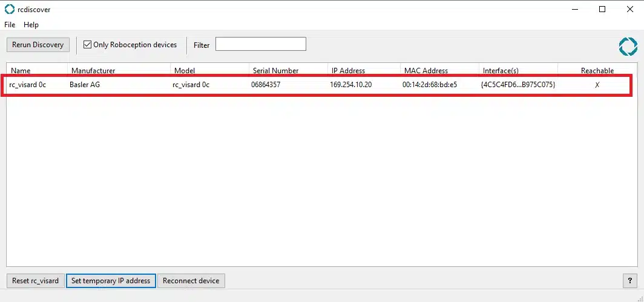
Task: Toggle Only Roboception devices checkbox
Action: [x=88, y=45]
